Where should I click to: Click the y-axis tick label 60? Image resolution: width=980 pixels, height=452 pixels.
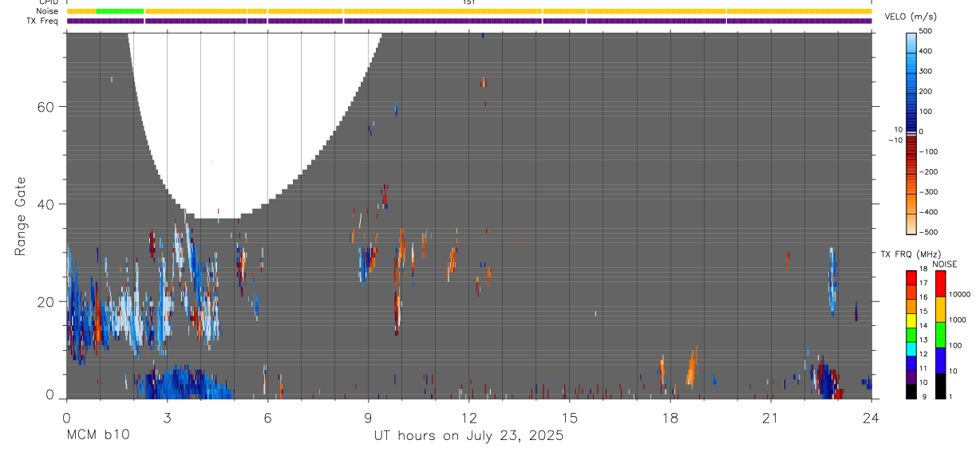[47, 107]
